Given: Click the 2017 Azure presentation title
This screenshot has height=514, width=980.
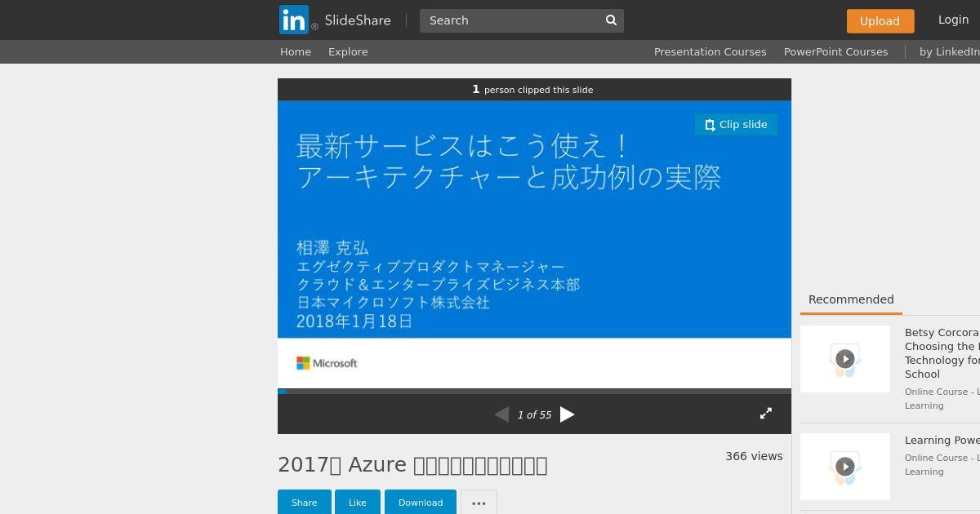Looking at the screenshot, I should (x=412, y=464).
